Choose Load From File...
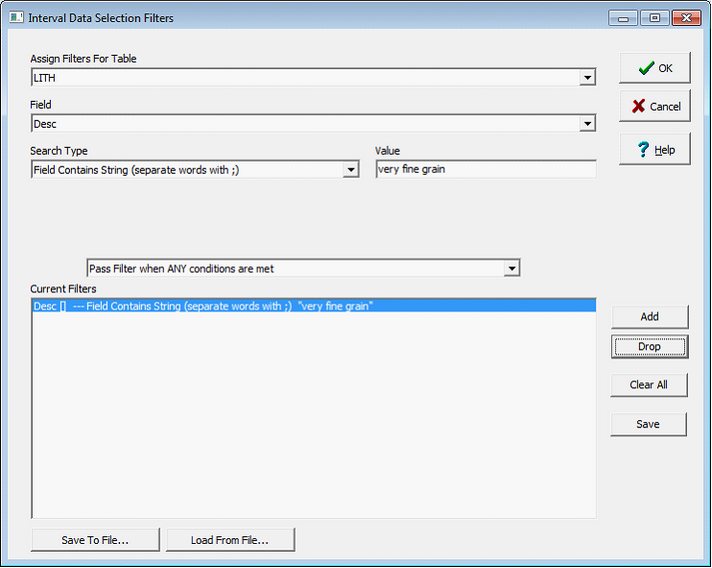This screenshot has width=712, height=568. point(230,540)
